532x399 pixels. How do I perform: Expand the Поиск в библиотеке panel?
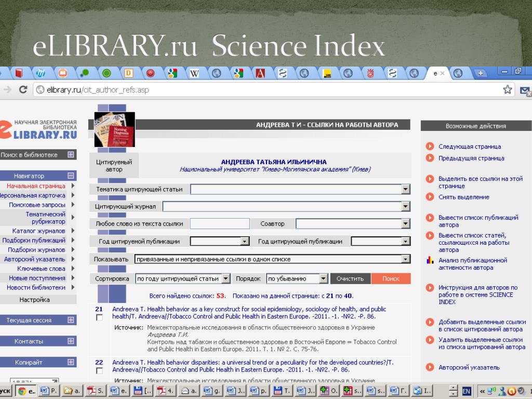[x=71, y=155]
